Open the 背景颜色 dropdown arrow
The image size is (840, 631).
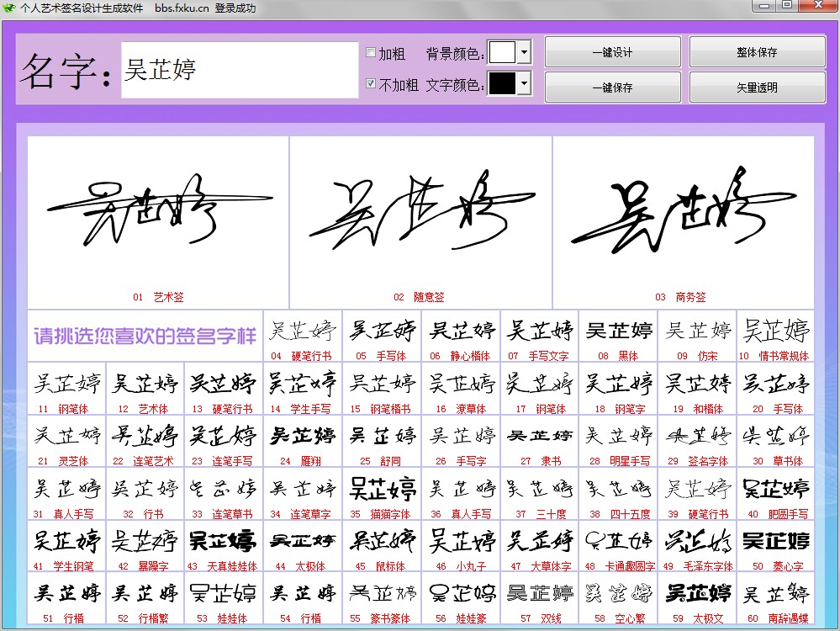(525, 52)
